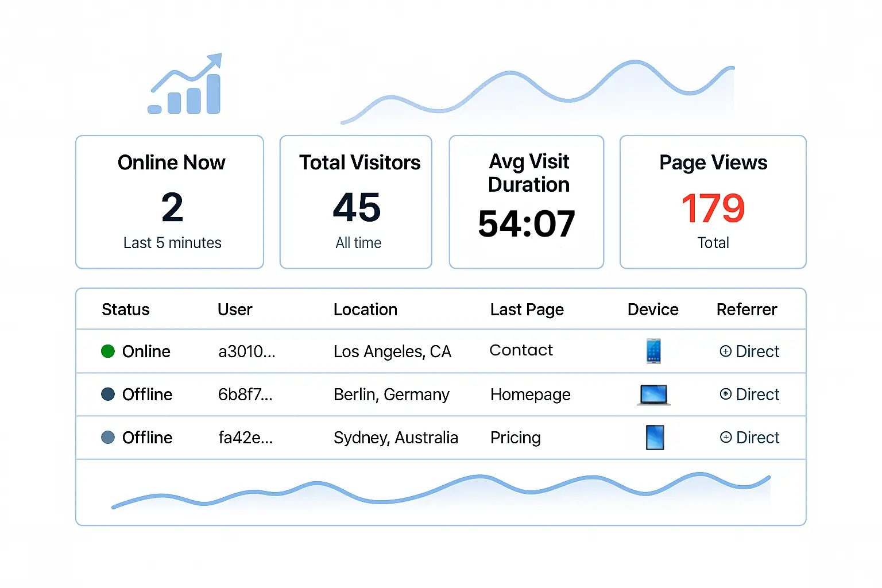
Task: Click the Page Views total card
Action: click(x=713, y=202)
